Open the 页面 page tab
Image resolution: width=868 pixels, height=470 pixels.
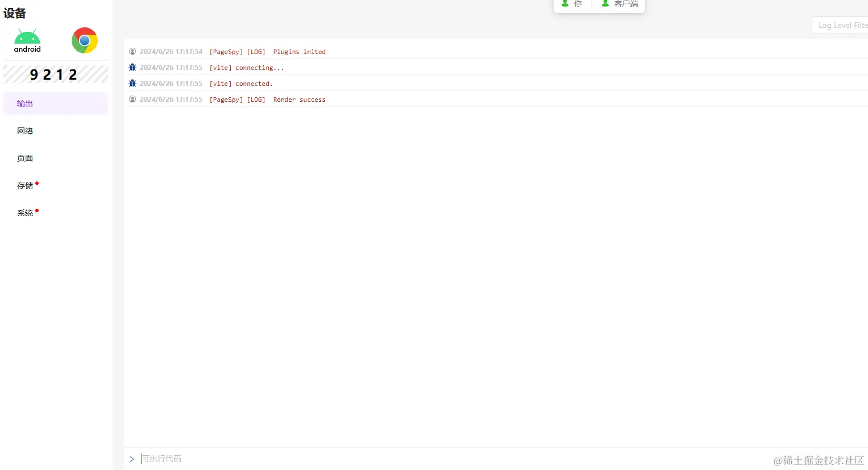pyautogui.click(x=56, y=158)
